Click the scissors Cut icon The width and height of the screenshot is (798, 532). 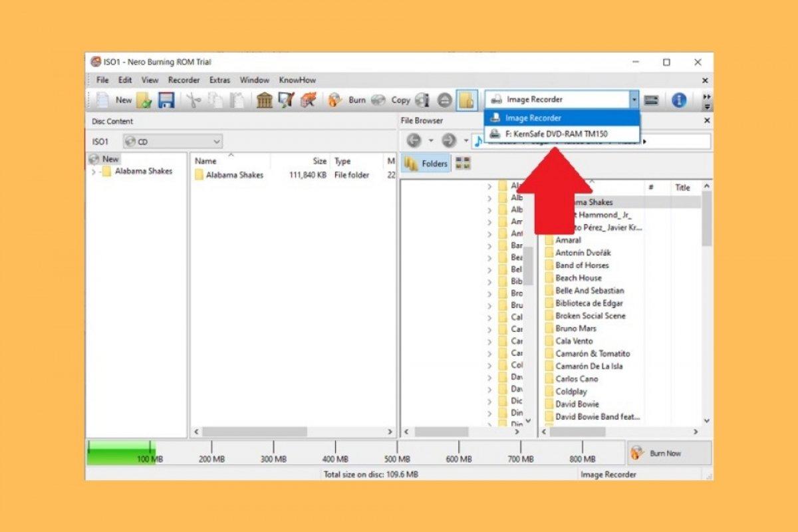[194, 100]
